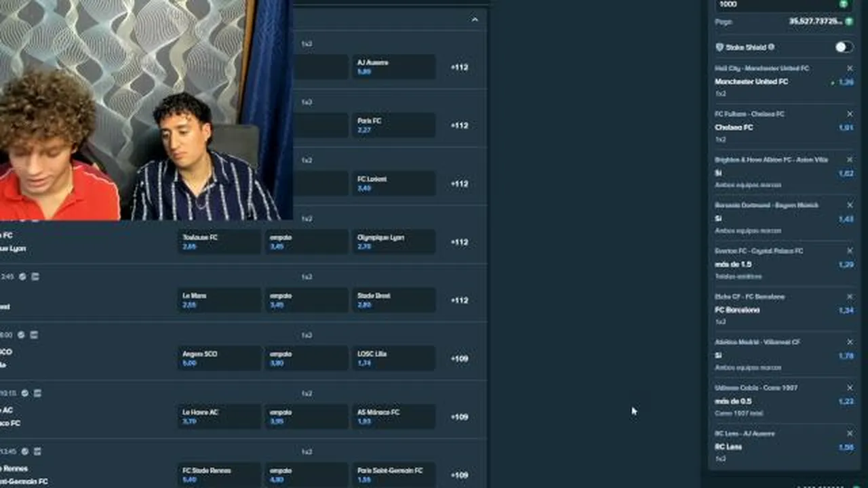Collapse the league section with the top chevron
868x488 pixels.
(x=475, y=20)
